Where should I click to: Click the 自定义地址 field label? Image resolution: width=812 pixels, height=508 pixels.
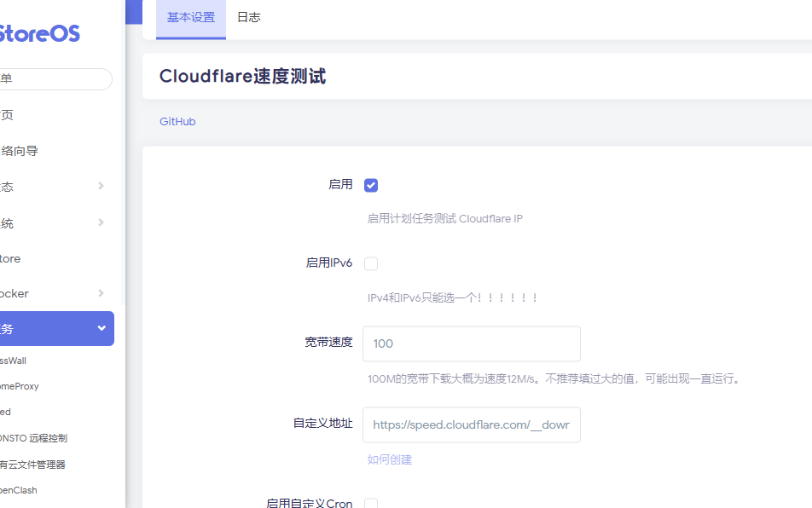click(x=323, y=424)
